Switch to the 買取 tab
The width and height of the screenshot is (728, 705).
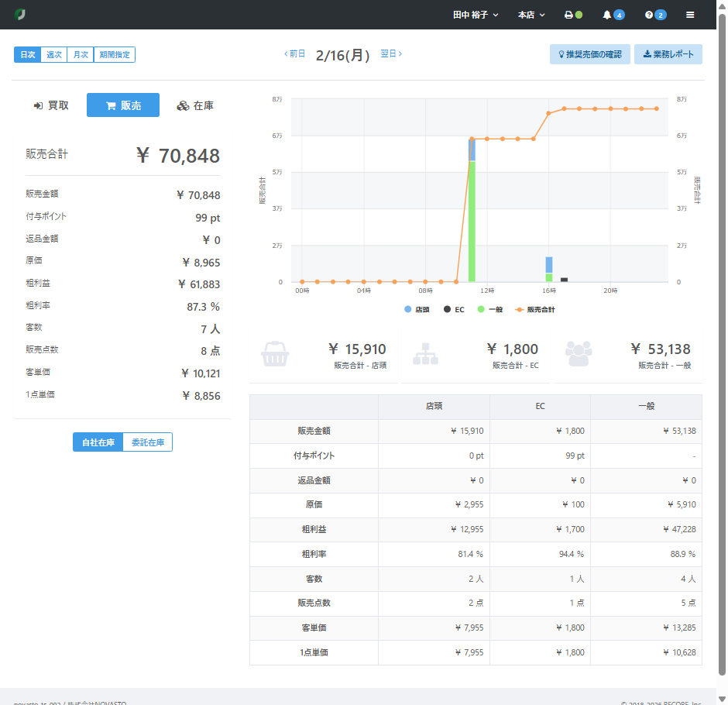pos(51,105)
